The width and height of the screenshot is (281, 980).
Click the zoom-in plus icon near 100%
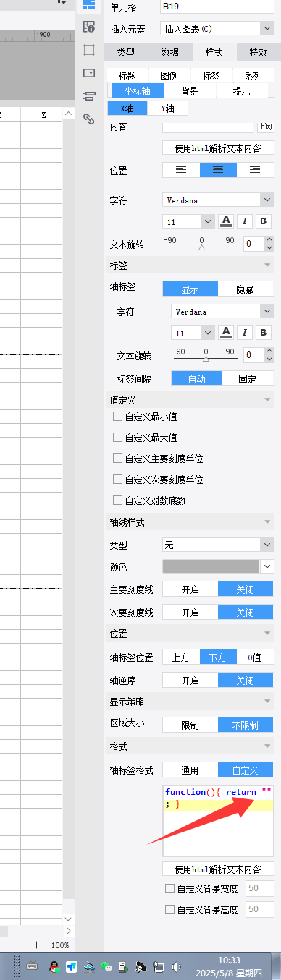click(36, 945)
